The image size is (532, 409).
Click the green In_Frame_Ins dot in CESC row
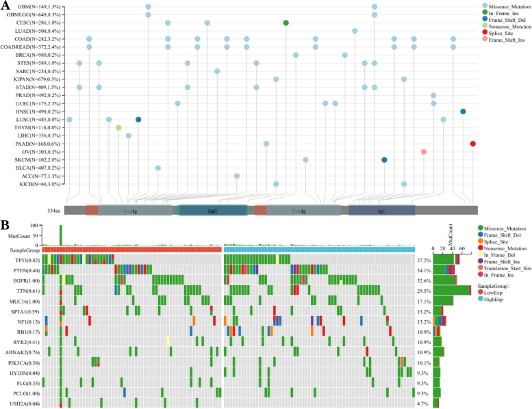point(286,23)
